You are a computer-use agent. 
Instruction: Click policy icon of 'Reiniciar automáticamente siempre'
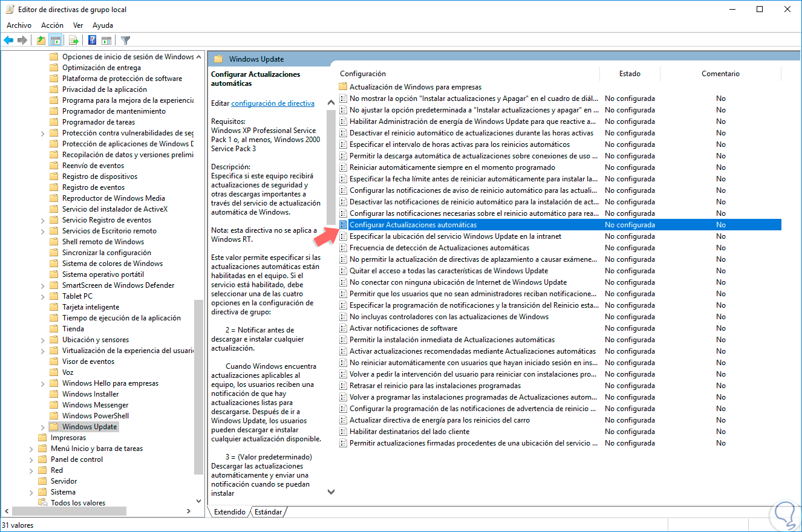point(344,167)
